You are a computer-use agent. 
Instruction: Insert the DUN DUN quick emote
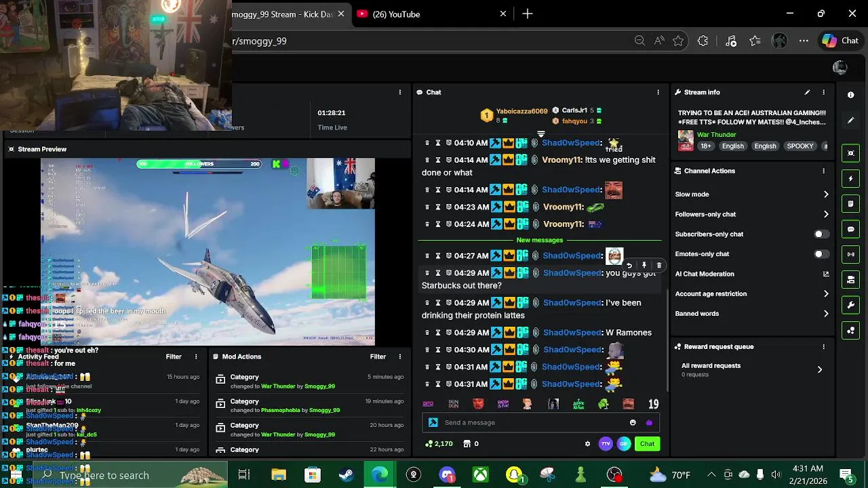click(453, 404)
